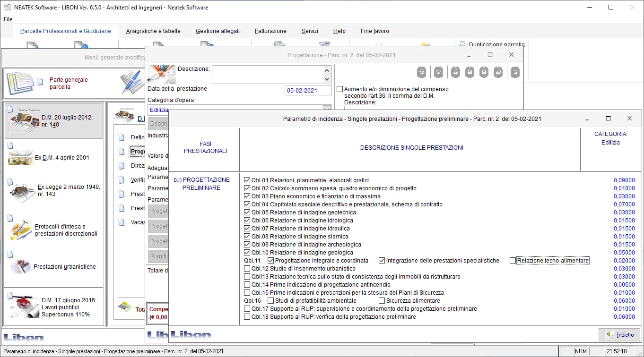This screenshot has height=357, width=644.
Task: Uncheck Qbl.10 Relazione di indagine geologica
Action: click(247, 253)
